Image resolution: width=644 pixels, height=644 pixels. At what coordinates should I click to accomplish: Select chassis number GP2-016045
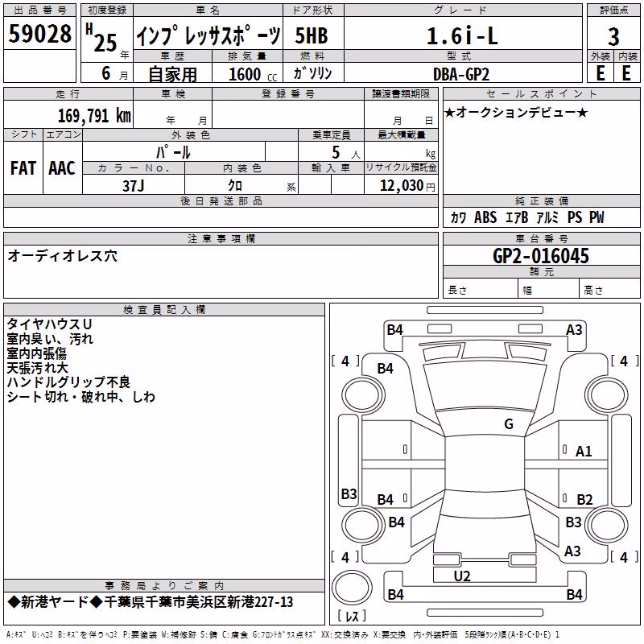coord(540,256)
